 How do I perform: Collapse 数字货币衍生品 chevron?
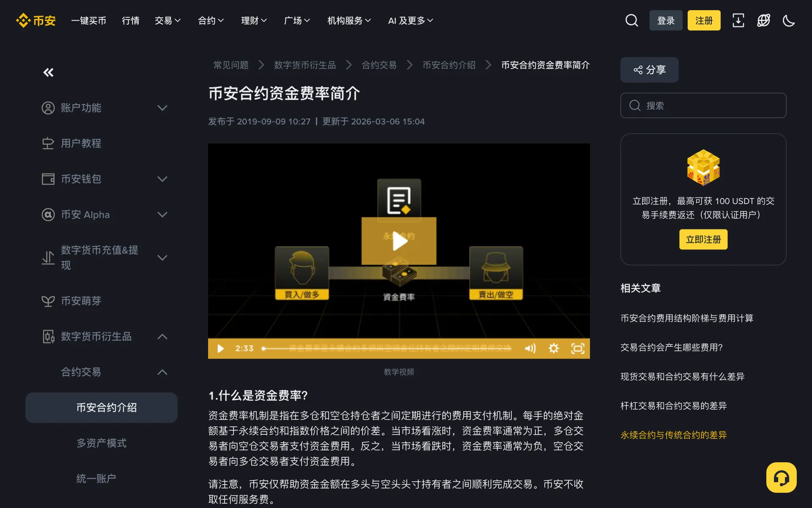(162, 337)
